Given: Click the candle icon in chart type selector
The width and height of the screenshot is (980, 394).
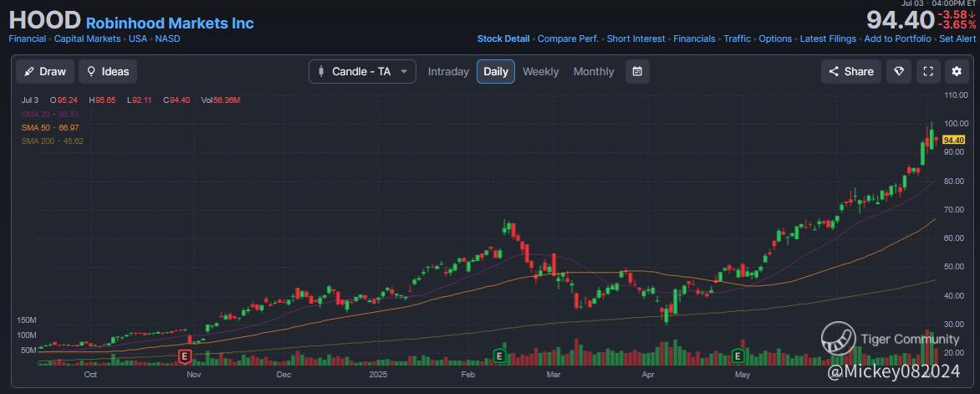Looking at the screenshot, I should pos(321,71).
